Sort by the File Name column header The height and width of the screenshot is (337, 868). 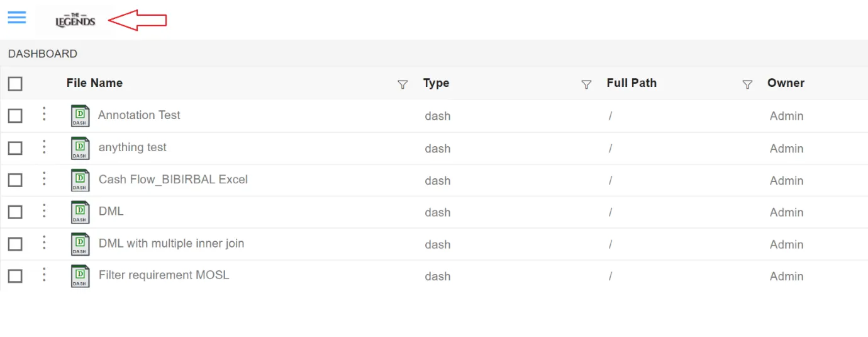94,83
